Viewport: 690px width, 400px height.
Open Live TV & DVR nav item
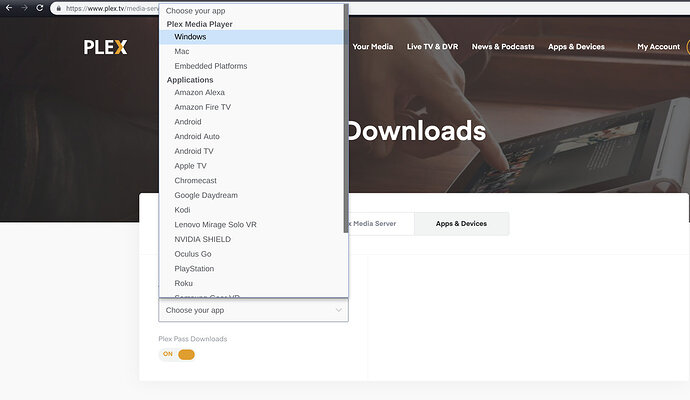[x=432, y=47]
